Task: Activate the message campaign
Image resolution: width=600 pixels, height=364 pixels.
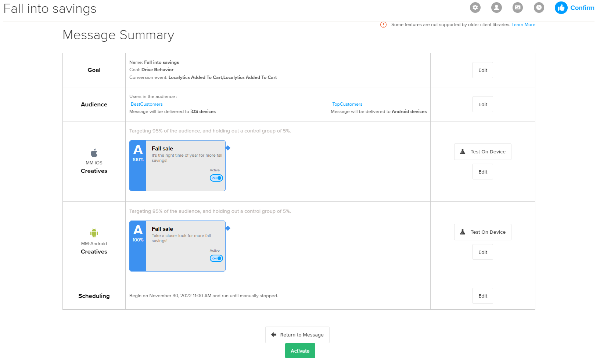Action: coord(300,351)
